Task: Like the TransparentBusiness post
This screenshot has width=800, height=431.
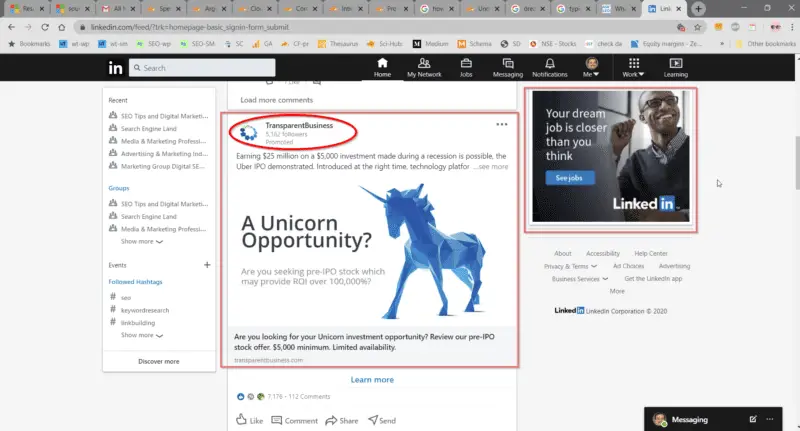Action: (249, 420)
